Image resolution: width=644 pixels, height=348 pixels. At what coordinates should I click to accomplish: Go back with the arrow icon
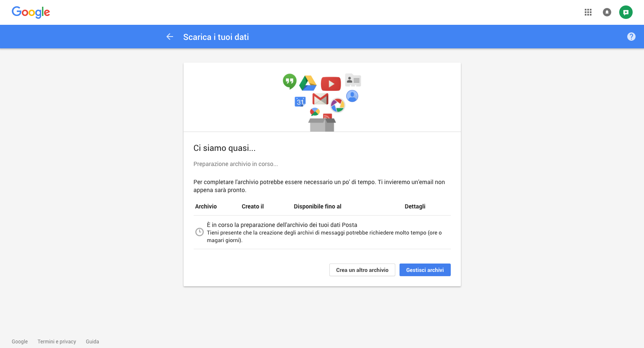click(x=170, y=37)
